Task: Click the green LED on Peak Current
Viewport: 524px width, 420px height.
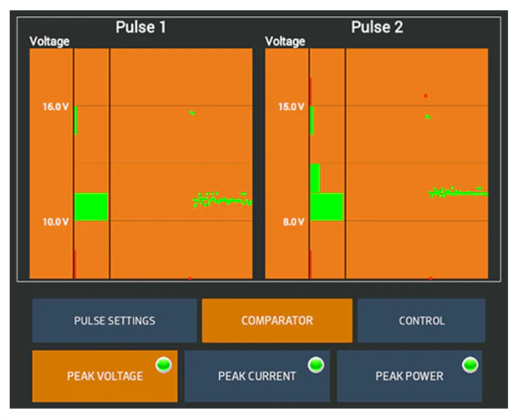Action: click(x=316, y=365)
